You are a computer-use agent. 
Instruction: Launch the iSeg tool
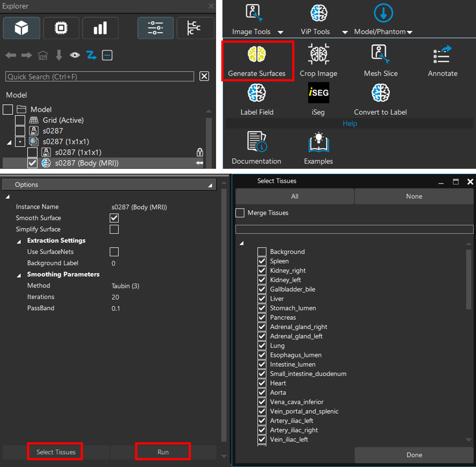click(318, 93)
